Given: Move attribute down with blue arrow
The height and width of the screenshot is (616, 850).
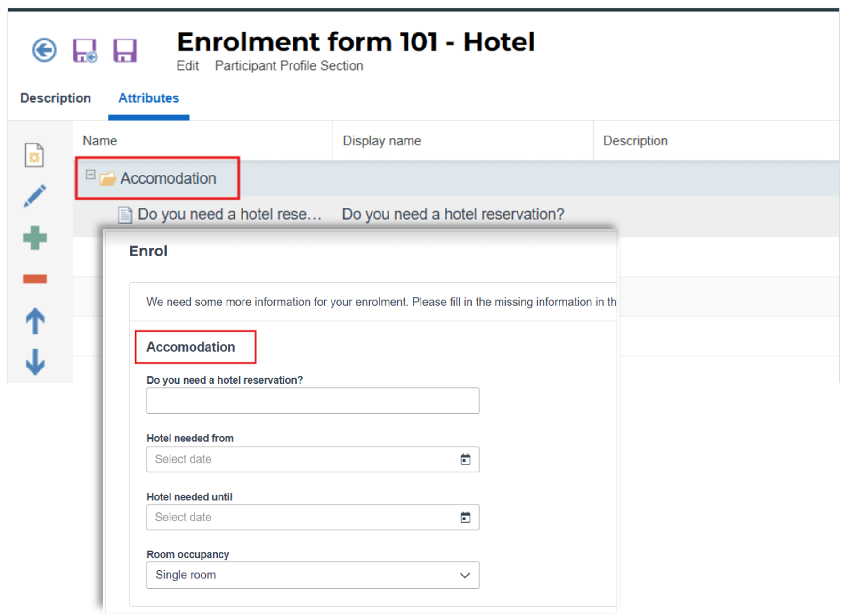Looking at the screenshot, I should pyautogui.click(x=35, y=362).
